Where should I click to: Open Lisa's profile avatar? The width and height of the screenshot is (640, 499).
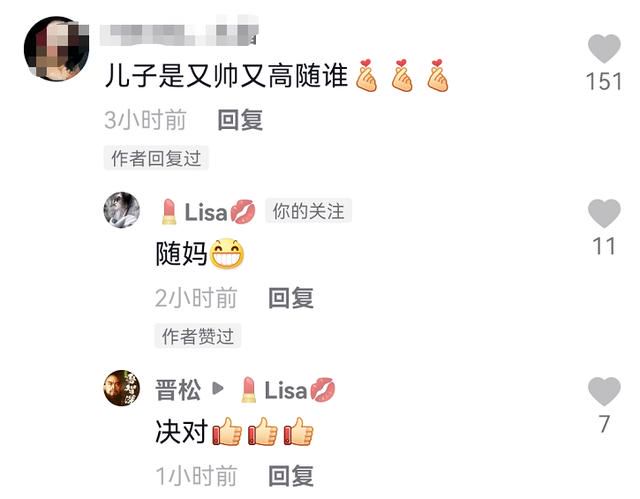[x=122, y=210]
